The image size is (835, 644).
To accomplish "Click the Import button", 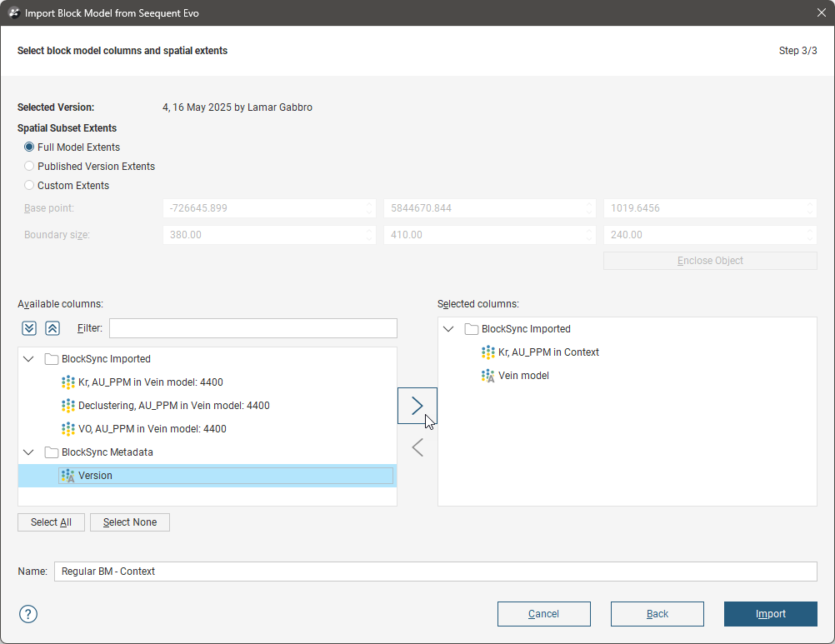I will (770, 614).
